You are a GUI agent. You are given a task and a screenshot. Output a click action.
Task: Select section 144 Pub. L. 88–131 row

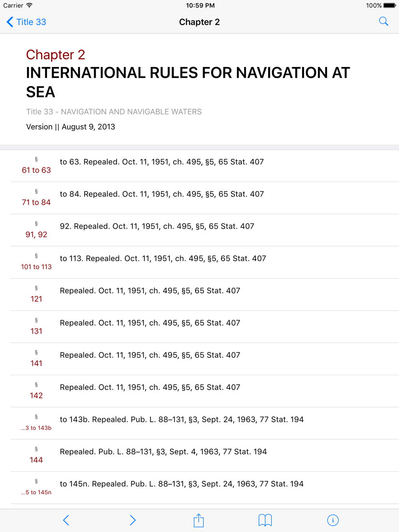pos(205,456)
